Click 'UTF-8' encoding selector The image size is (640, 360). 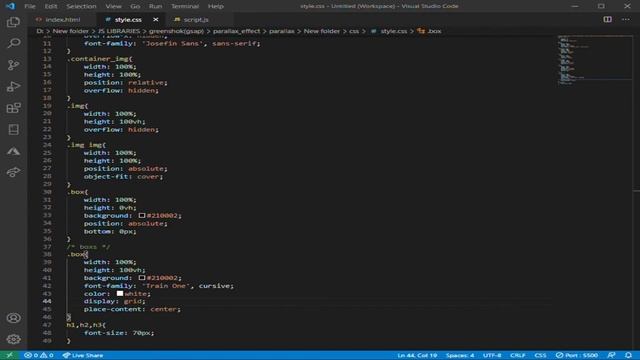[x=492, y=355]
